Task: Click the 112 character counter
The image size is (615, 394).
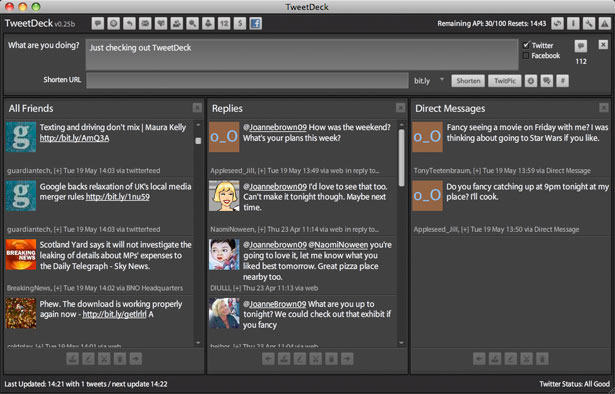Action: [581, 61]
